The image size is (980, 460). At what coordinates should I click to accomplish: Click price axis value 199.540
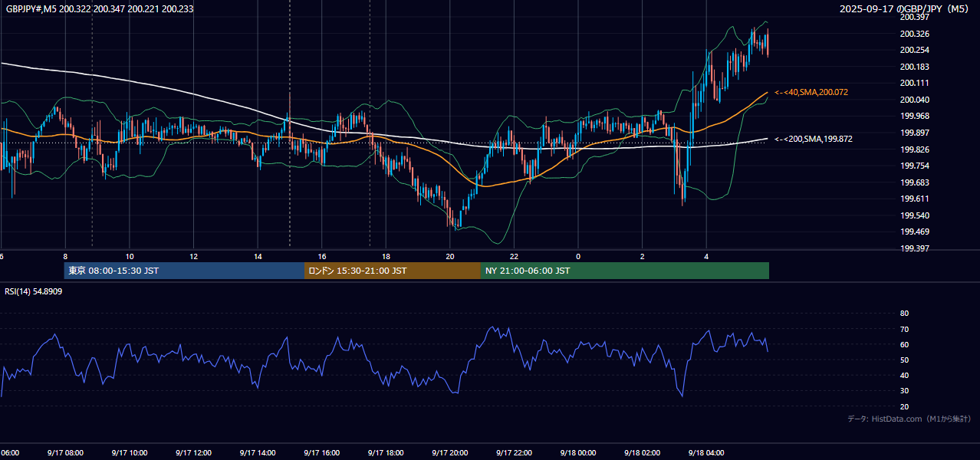point(913,215)
